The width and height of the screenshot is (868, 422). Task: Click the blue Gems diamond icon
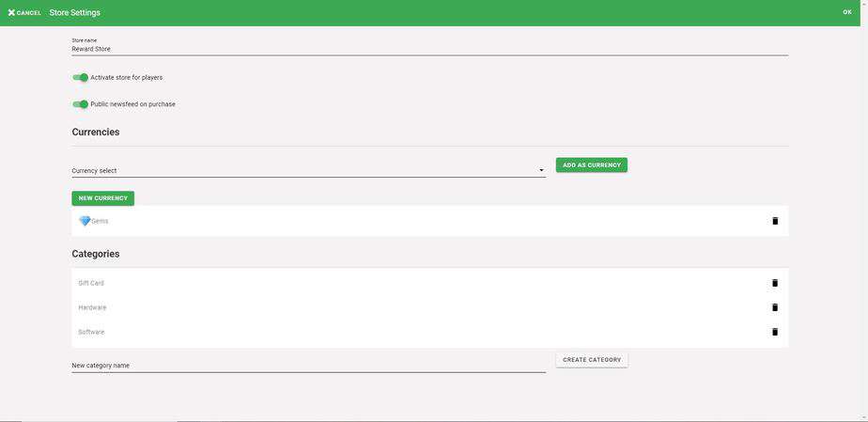(x=85, y=221)
